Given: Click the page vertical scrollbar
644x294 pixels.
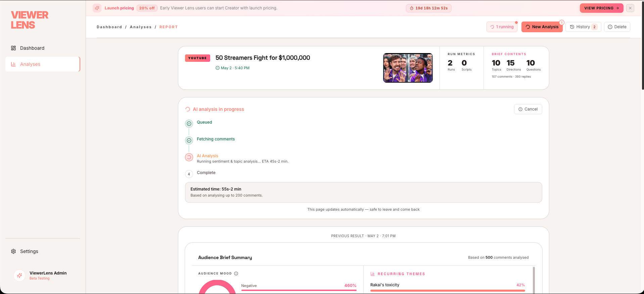Looking at the screenshot, I should [643, 45].
